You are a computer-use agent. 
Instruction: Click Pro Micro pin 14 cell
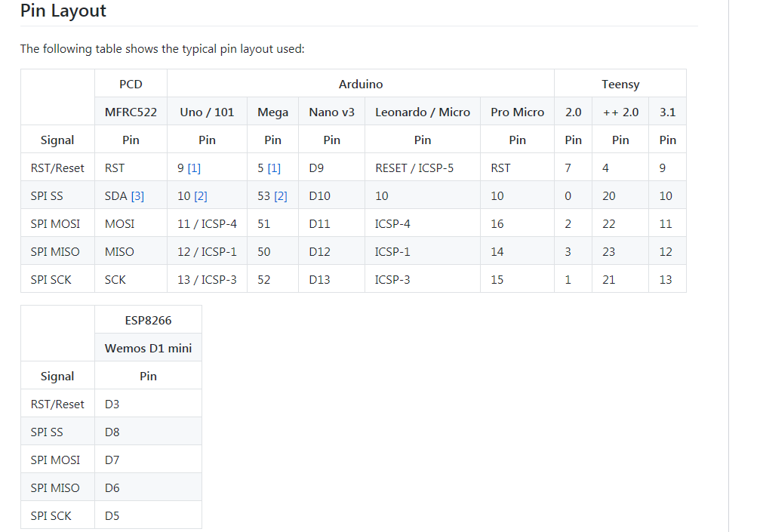coord(517,252)
